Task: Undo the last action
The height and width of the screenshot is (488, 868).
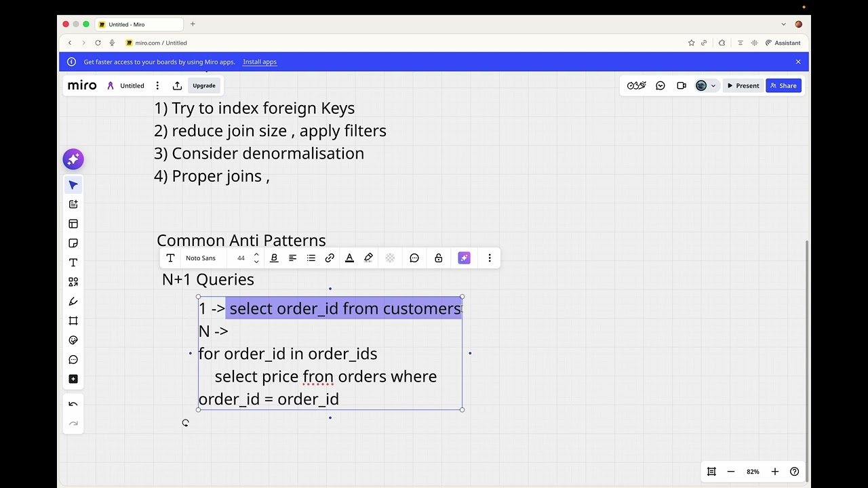Action: (73, 405)
